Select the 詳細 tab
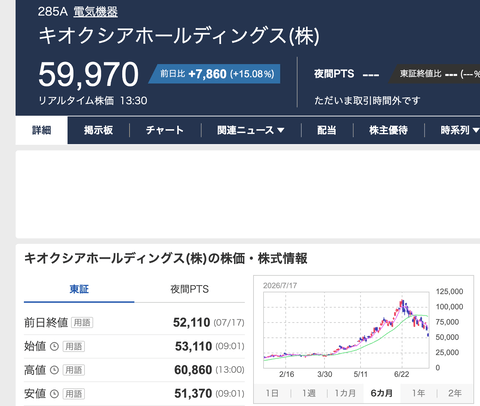The width and height of the screenshot is (480, 406). click(42, 130)
